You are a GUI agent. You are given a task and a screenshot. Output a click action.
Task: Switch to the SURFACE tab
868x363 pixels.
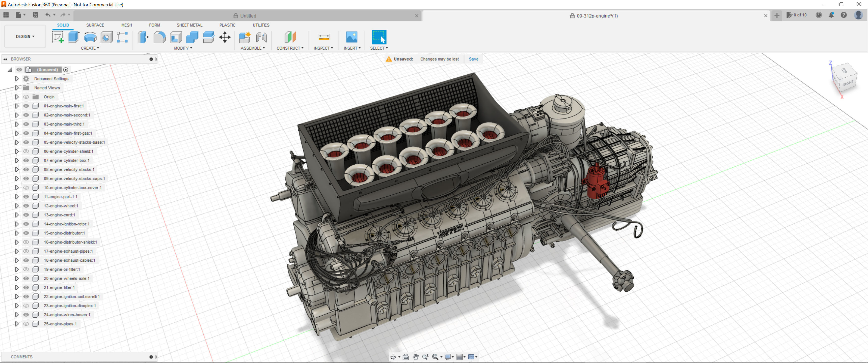(95, 25)
